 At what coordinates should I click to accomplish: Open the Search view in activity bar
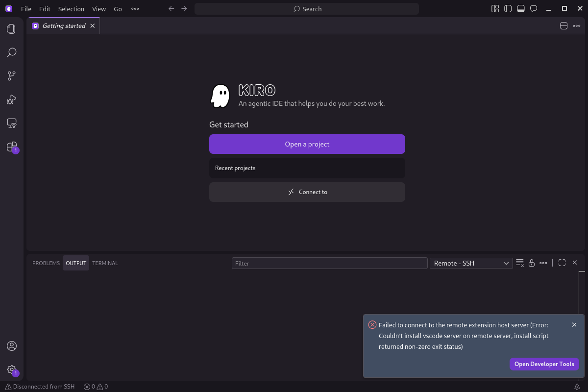click(x=12, y=52)
